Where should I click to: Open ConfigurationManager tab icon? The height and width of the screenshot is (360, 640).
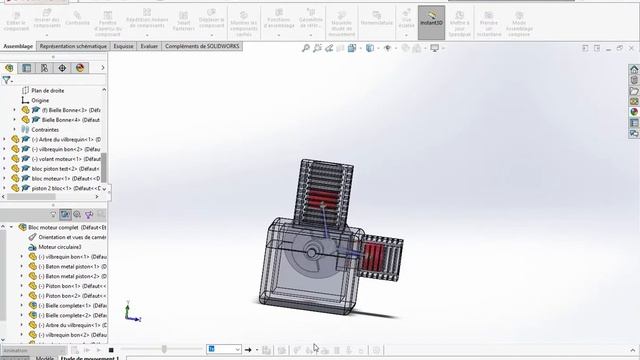44,68
